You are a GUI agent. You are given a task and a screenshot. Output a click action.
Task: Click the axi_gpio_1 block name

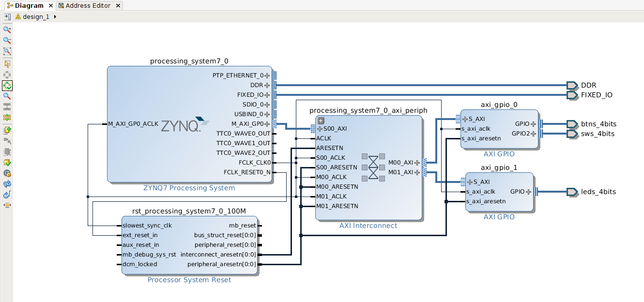[x=499, y=167]
